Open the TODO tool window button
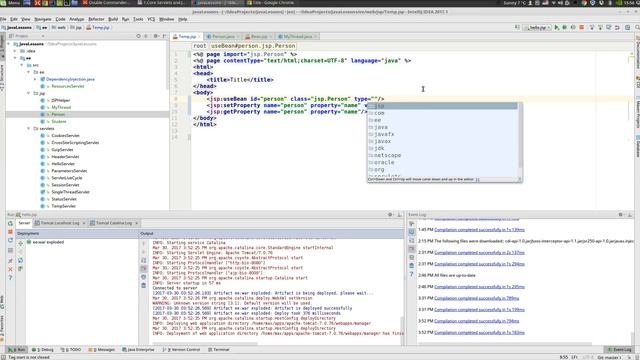 pyautogui.click(x=71, y=350)
